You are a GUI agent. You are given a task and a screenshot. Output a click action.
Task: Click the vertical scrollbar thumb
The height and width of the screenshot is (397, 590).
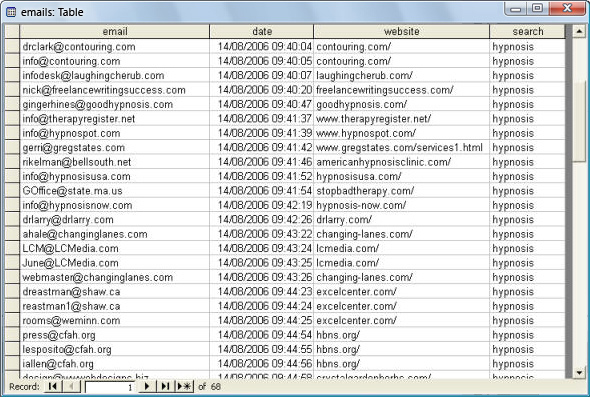(x=579, y=120)
